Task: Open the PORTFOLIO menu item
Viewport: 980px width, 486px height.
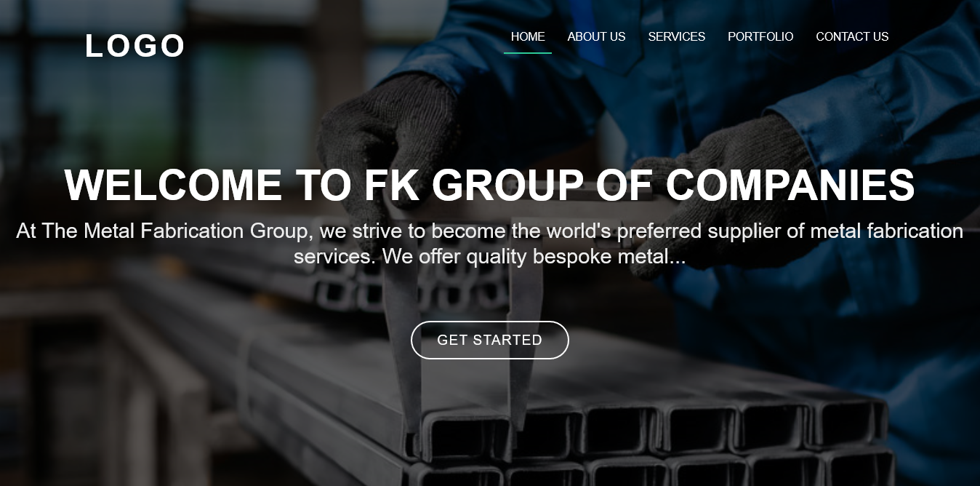Action: [x=760, y=36]
